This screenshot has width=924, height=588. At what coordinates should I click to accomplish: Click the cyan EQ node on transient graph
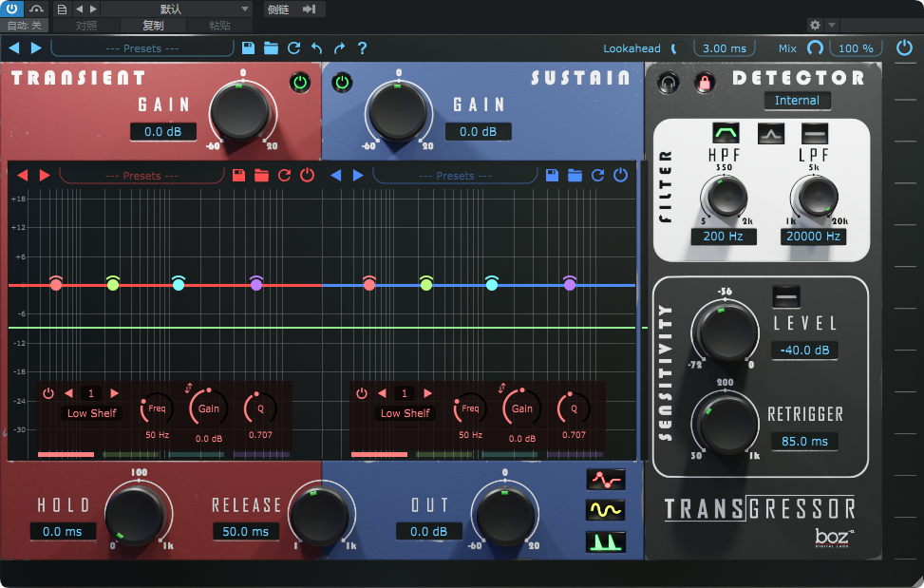tap(178, 284)
